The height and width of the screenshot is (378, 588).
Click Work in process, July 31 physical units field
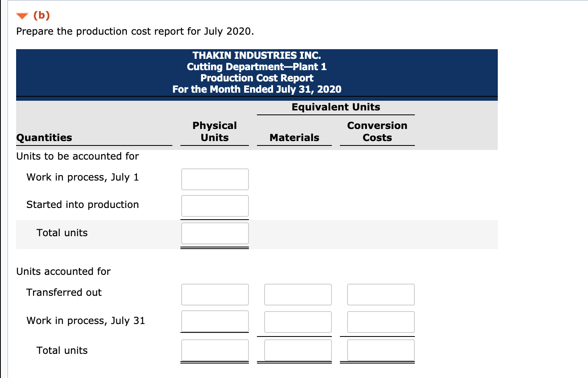pos(215,321)
